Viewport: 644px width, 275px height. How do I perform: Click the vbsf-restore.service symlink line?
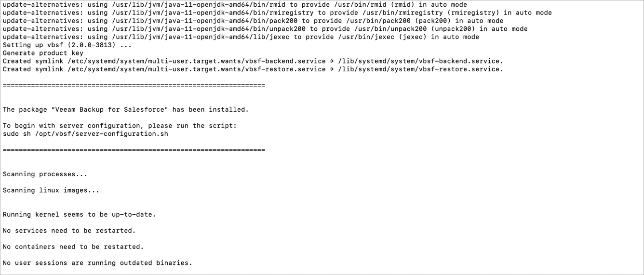coord(253,69)
